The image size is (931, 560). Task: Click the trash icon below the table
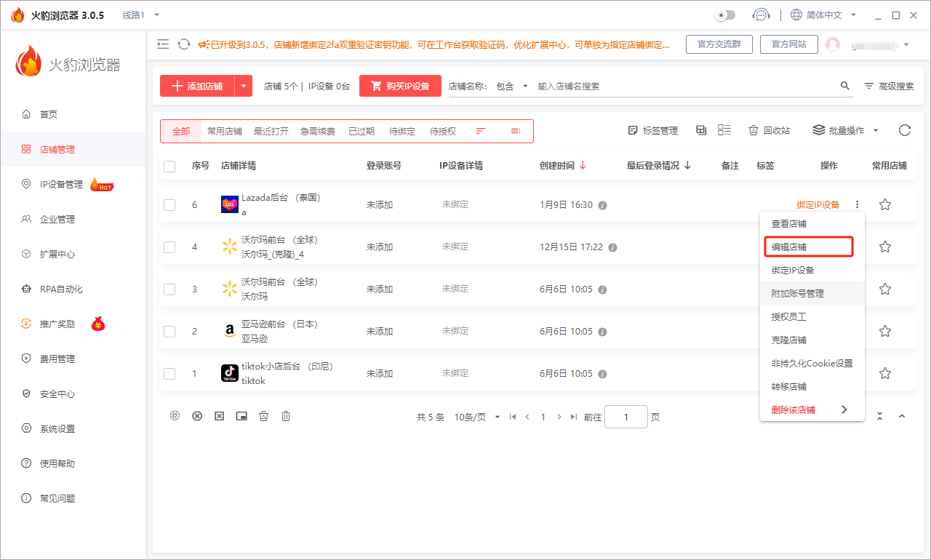coord(285,415)
